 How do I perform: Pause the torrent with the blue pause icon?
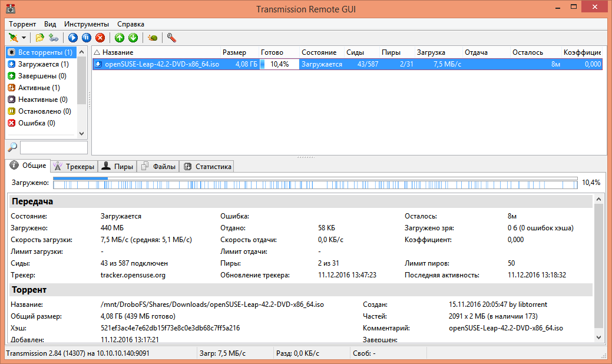point(87,38)
